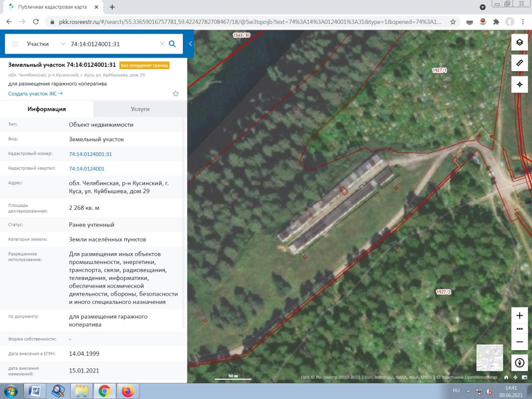Reload the current page

(x=36, y=22)
